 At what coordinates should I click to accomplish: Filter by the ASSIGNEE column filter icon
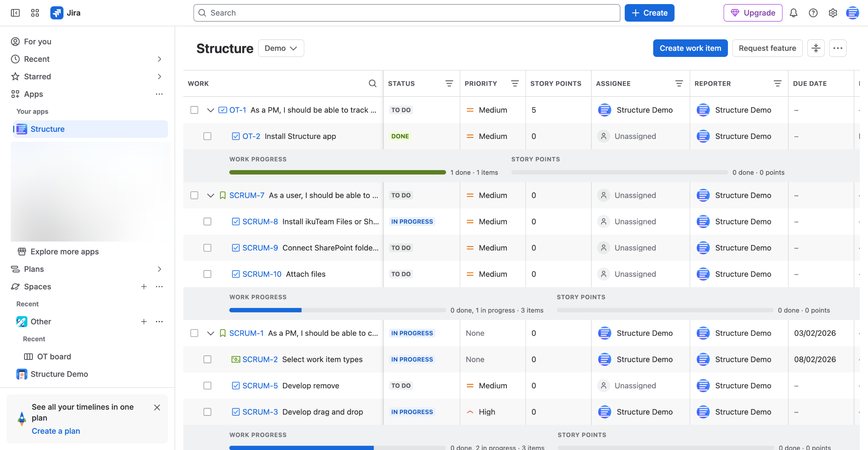pos(679,83)
